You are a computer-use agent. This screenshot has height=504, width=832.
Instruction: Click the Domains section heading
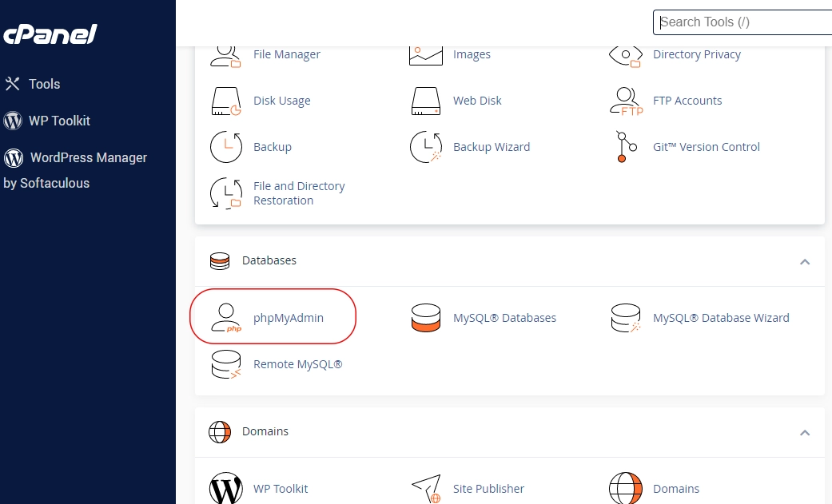point(265,431)
